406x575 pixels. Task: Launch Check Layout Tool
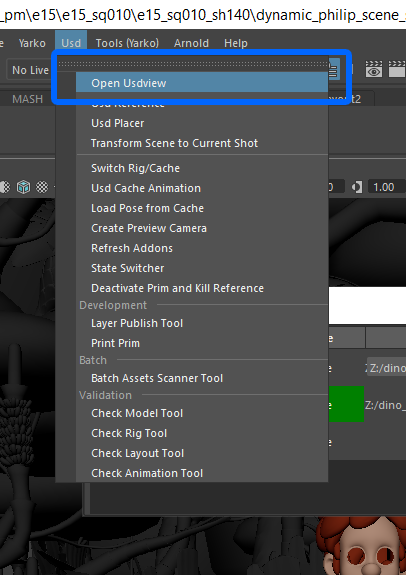[x=202, y=453]
